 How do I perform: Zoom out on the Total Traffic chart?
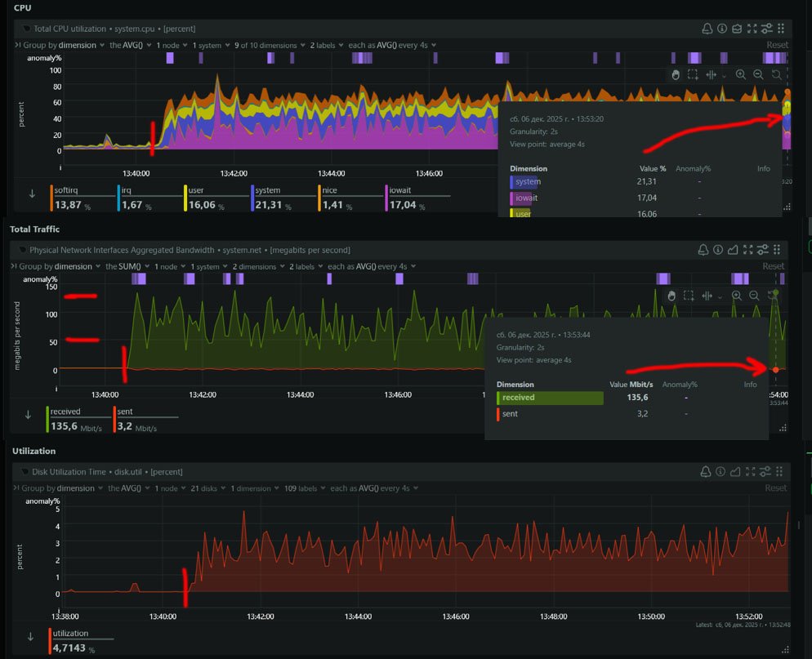[754, 296]
